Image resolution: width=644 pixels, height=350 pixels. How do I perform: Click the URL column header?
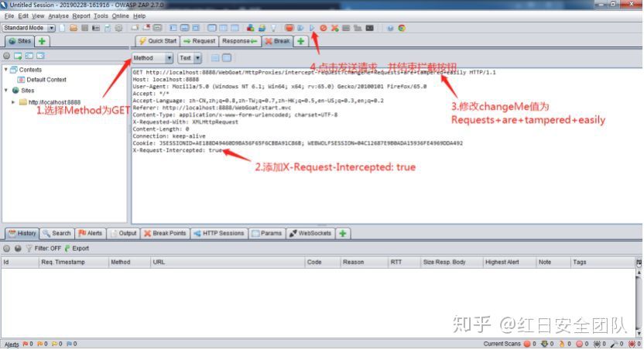(228, 262)
